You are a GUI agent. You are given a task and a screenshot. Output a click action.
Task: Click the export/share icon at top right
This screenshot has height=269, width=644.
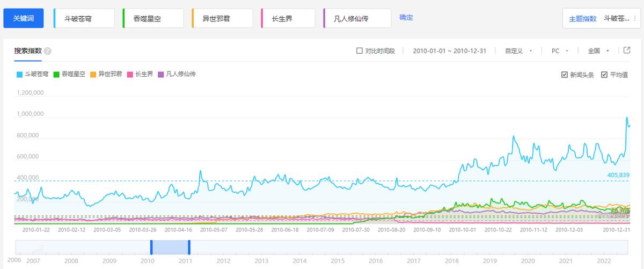[x=627, y=50]
